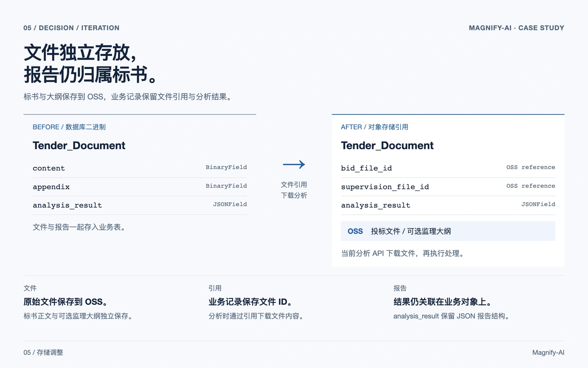Click the bold blue OSS badge
This screenshot has width=588, height=368.
(355, 231)
